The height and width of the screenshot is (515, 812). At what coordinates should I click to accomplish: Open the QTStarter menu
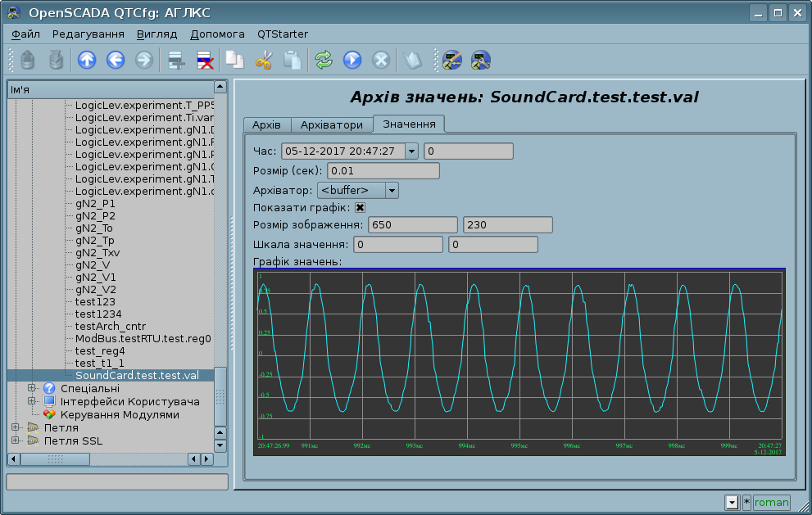pos(283,34)
